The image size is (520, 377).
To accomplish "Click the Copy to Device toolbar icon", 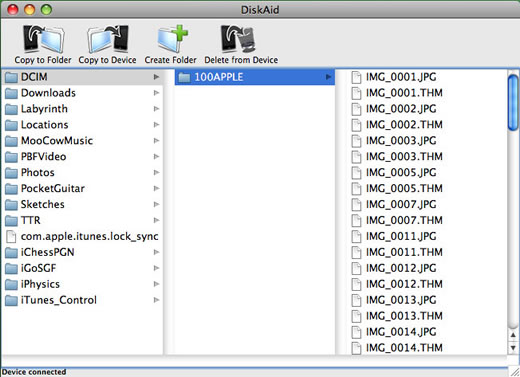I will 108,39.
